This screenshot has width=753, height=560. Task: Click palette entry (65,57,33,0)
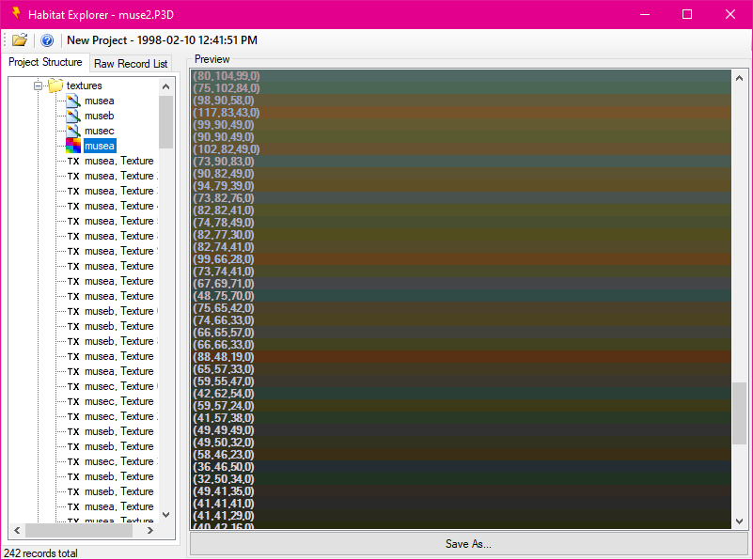(461, 369)
